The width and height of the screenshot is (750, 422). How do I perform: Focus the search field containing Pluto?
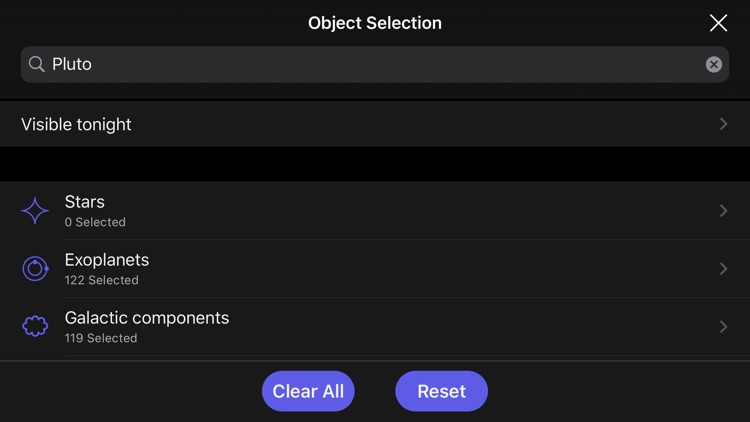(x=375, y=64)
